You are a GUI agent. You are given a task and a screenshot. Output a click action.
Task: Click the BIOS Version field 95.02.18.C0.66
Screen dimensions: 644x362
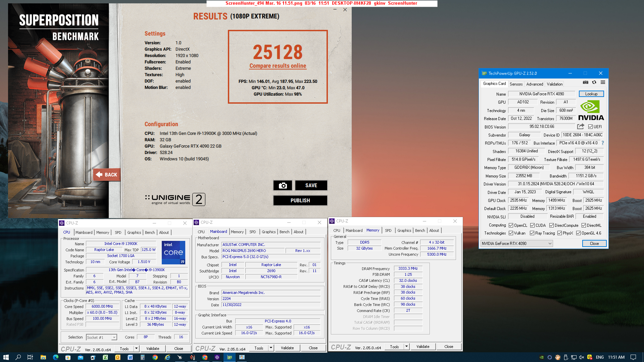(542, 126)
